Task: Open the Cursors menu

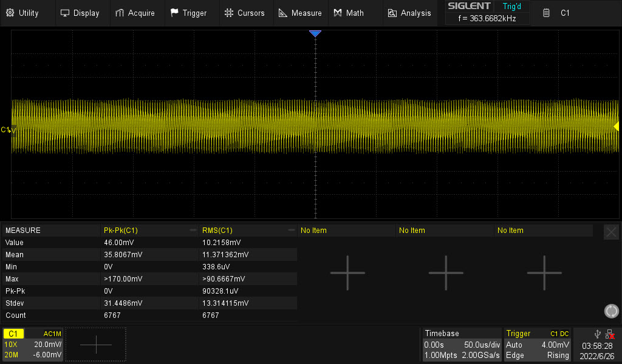Action: [244, 13]
